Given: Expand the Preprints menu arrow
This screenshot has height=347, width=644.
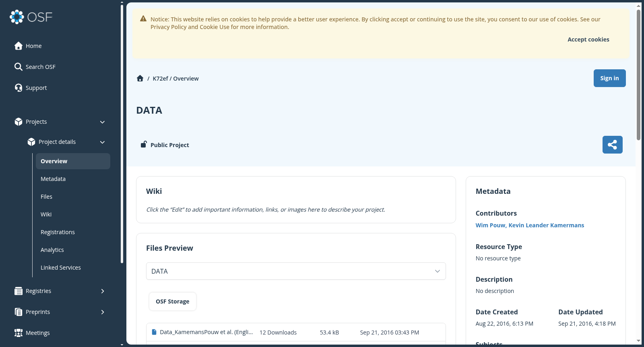Looking at the screenshot, I should click(x=103, y=312).
